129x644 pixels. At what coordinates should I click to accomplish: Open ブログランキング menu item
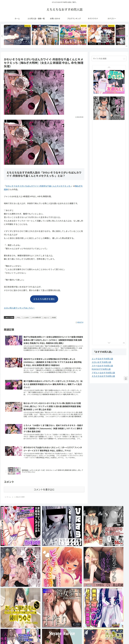pos(74,18)
